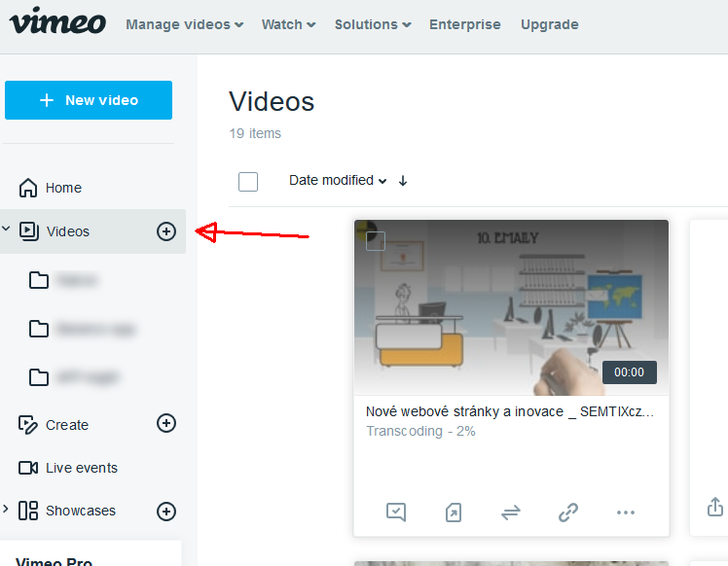Open the Manage videos menu

[x=184, y=24]
